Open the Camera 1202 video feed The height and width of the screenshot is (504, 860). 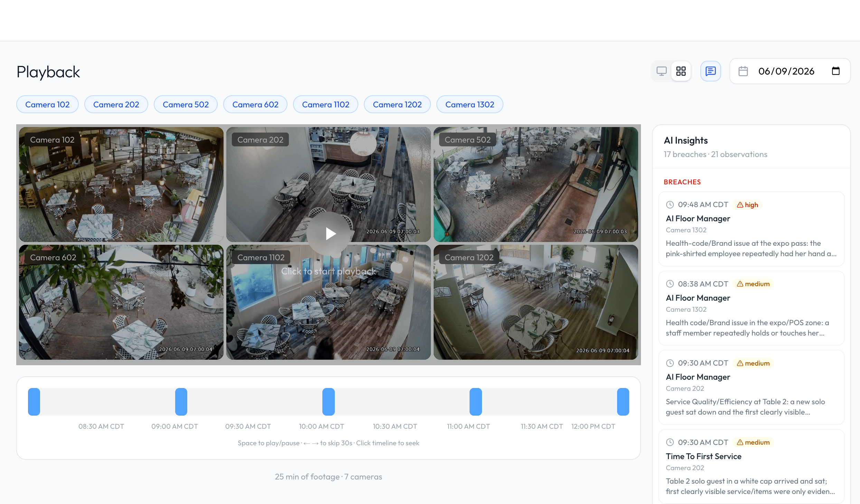pyautogui.click(x=536, y=302)
